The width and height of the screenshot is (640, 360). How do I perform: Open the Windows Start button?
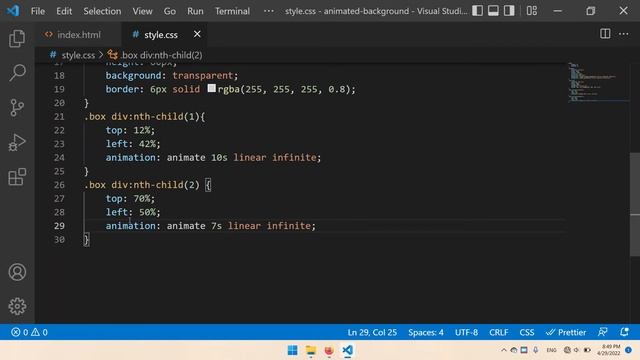[x=292, y=350]
